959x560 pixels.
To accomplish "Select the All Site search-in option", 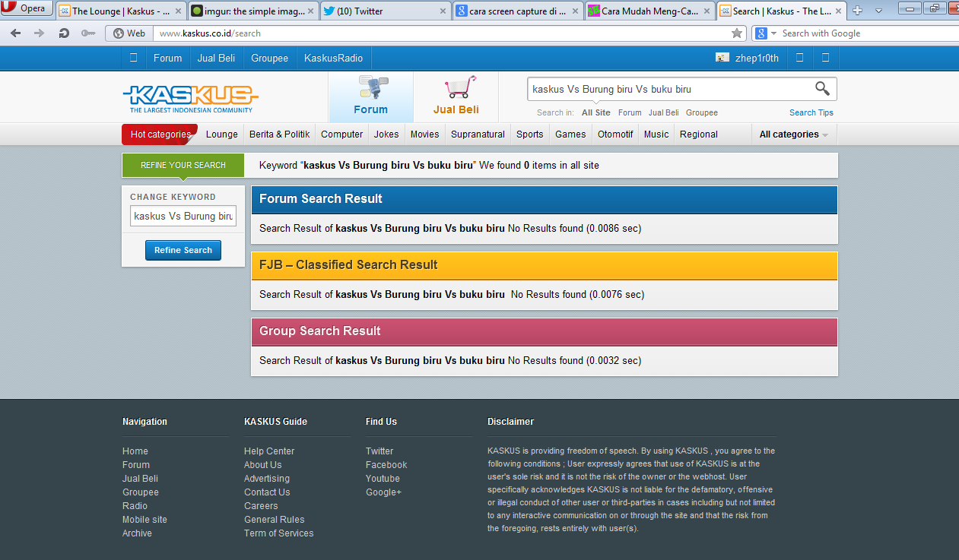I will (595, 112).
